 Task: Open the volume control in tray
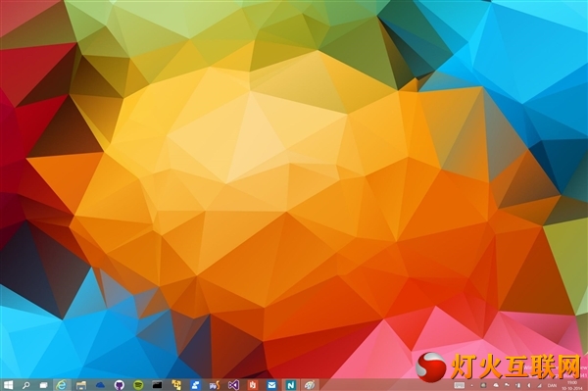tap(529, 385)
